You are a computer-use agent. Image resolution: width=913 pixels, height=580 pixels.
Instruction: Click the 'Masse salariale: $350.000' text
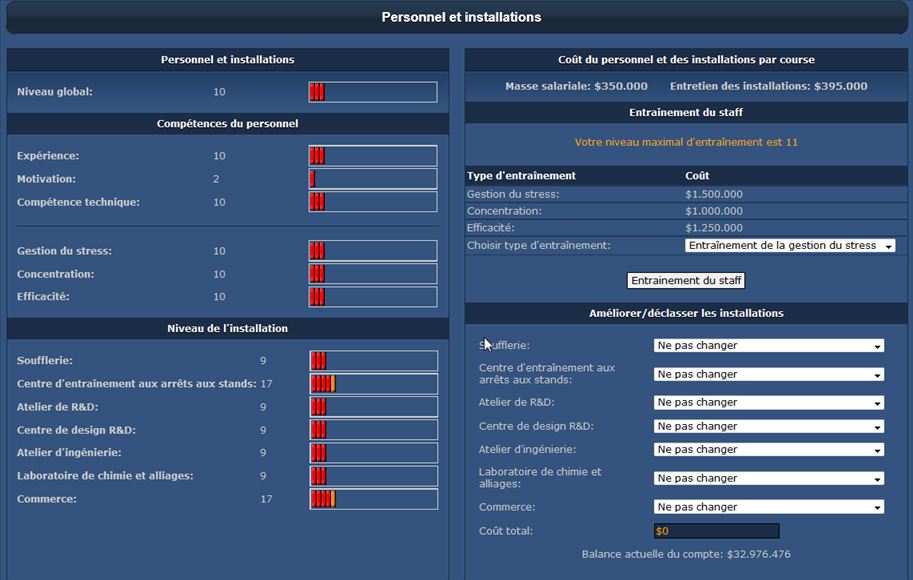click(x=576, y=86)
